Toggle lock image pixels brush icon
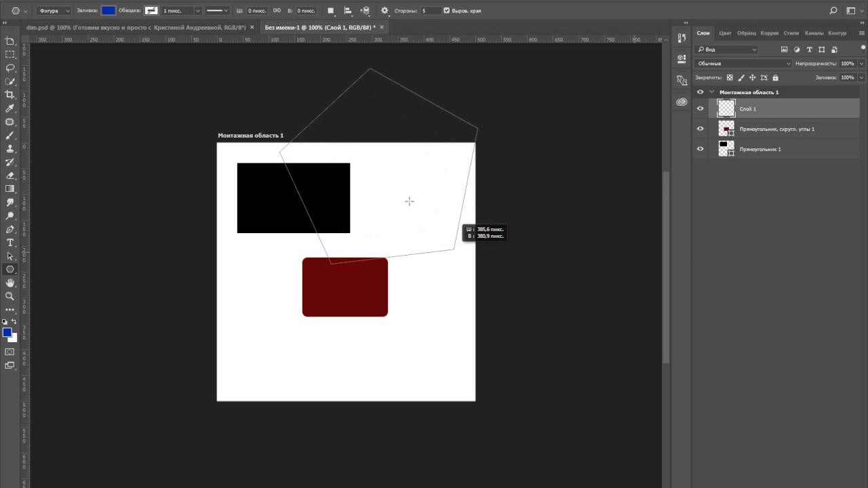 (741, 78)
